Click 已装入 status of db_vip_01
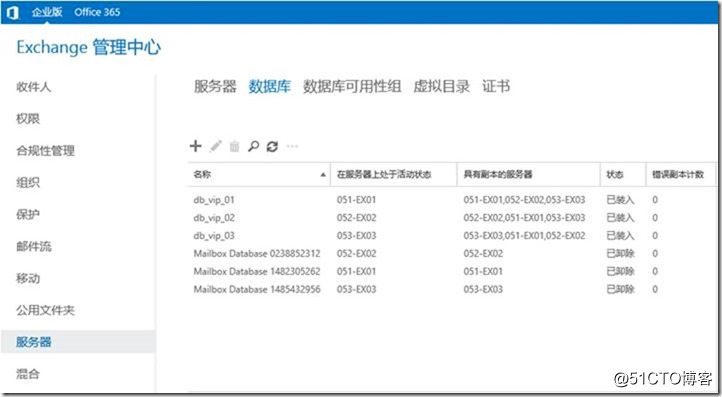Screen dimensions: 722x397 click(620, 200)
